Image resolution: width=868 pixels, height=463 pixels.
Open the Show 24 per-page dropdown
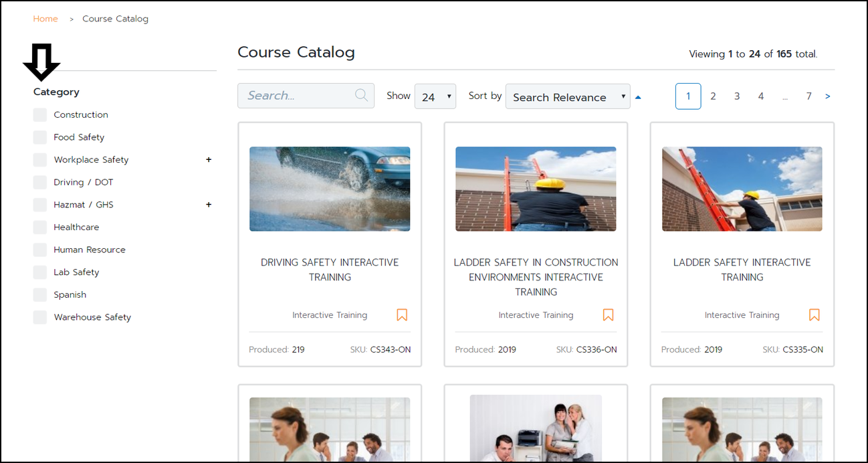435,97
